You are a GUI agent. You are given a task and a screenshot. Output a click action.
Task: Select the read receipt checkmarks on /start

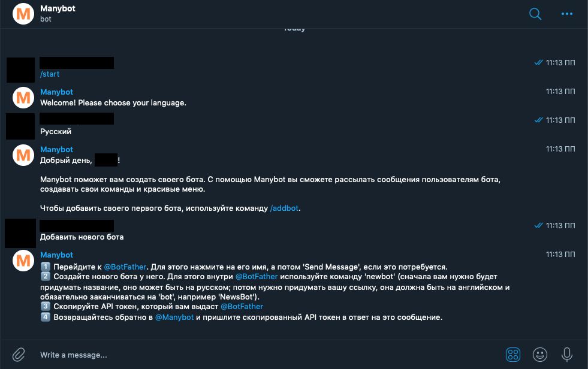coord(538,62)
